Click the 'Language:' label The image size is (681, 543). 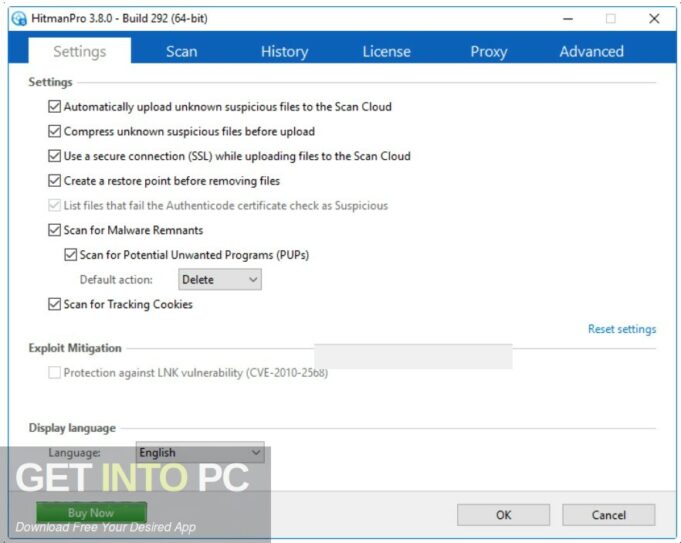[74, 453]
